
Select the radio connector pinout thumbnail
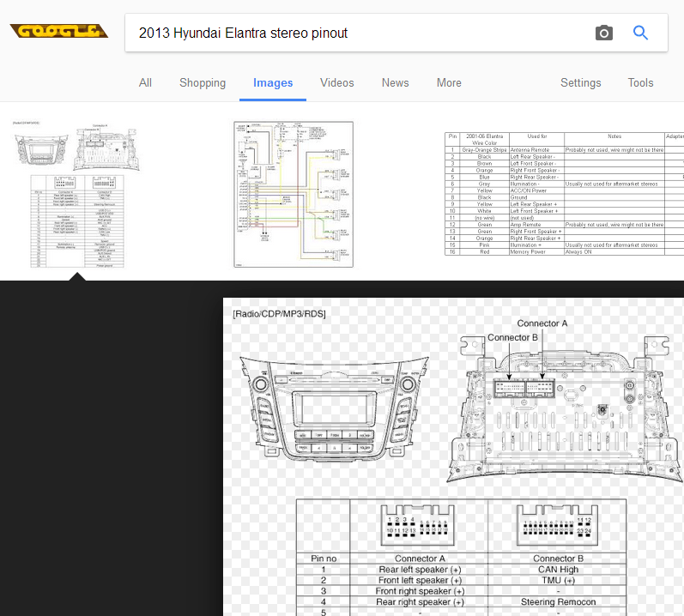(x=76, y=195)
